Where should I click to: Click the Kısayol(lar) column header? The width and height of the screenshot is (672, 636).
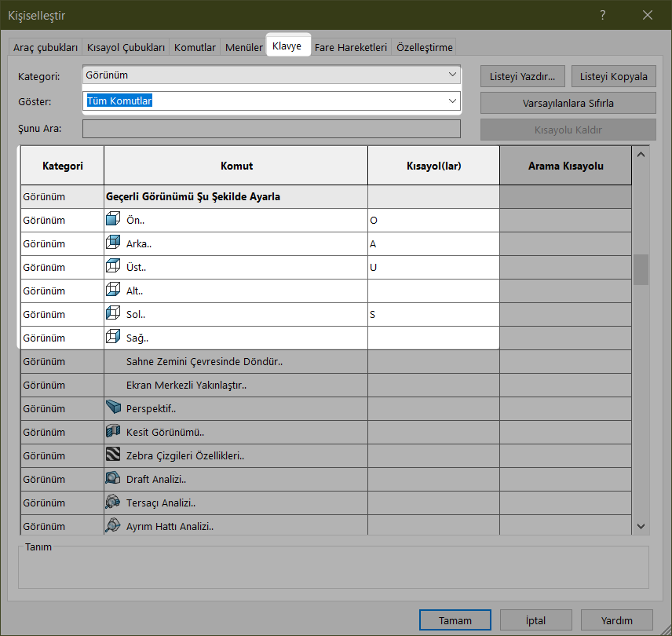(433, 166)
